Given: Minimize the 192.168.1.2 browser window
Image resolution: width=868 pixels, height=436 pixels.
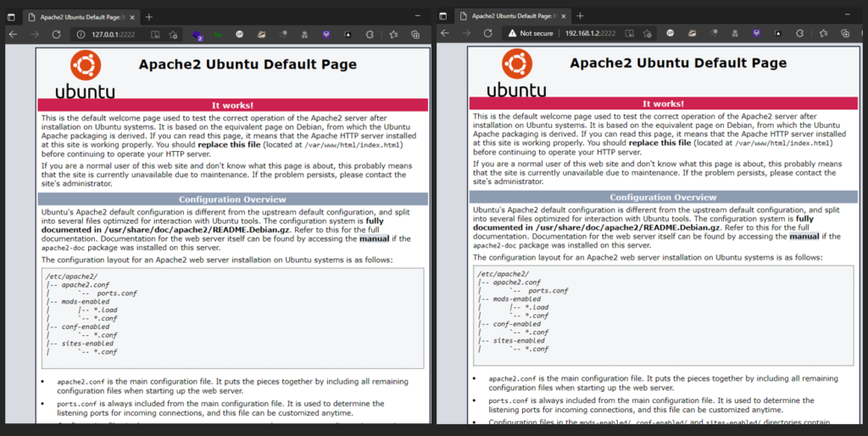Looking at the screenshot, I should click(849, 15).
